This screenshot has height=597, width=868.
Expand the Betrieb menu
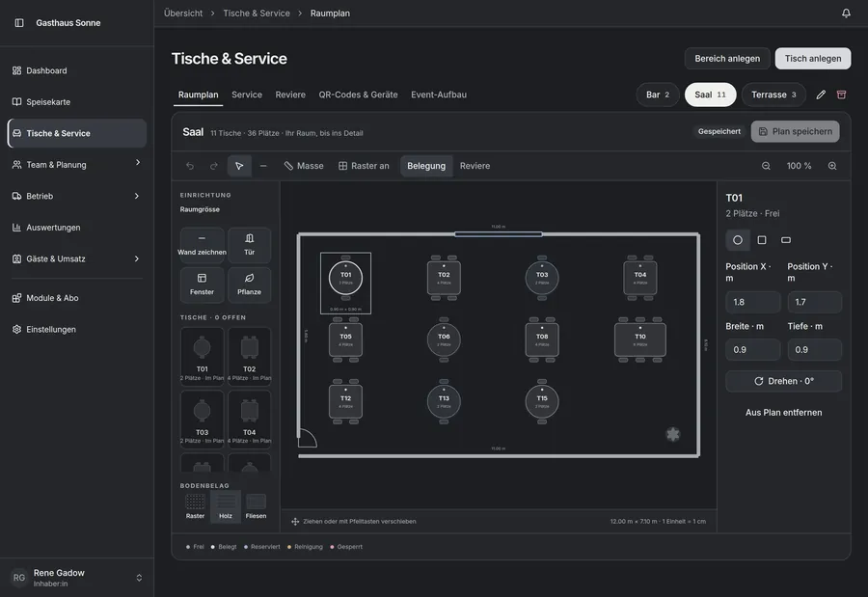(76, 196)
